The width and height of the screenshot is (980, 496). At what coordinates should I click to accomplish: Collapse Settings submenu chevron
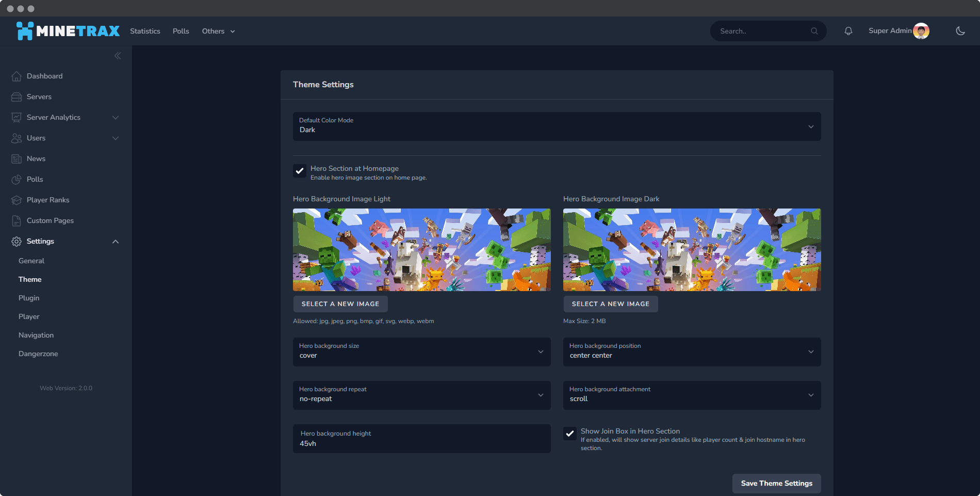tap(116, 242)
